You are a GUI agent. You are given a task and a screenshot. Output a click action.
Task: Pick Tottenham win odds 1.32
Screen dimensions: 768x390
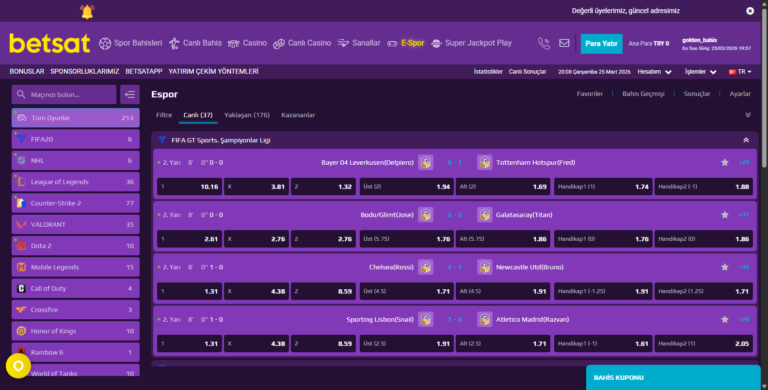[323, 187]
